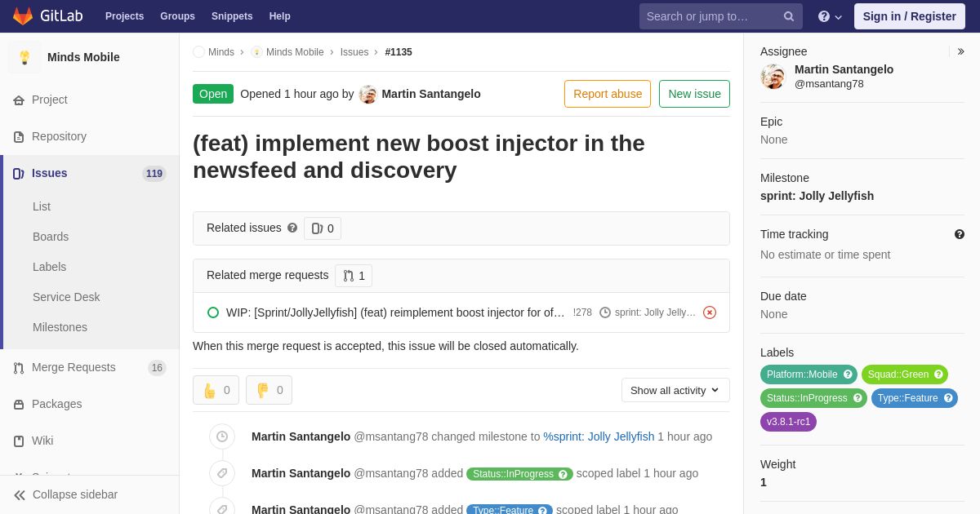
Task: Click the Report abuse button
Action: click(x=608, y=94)
